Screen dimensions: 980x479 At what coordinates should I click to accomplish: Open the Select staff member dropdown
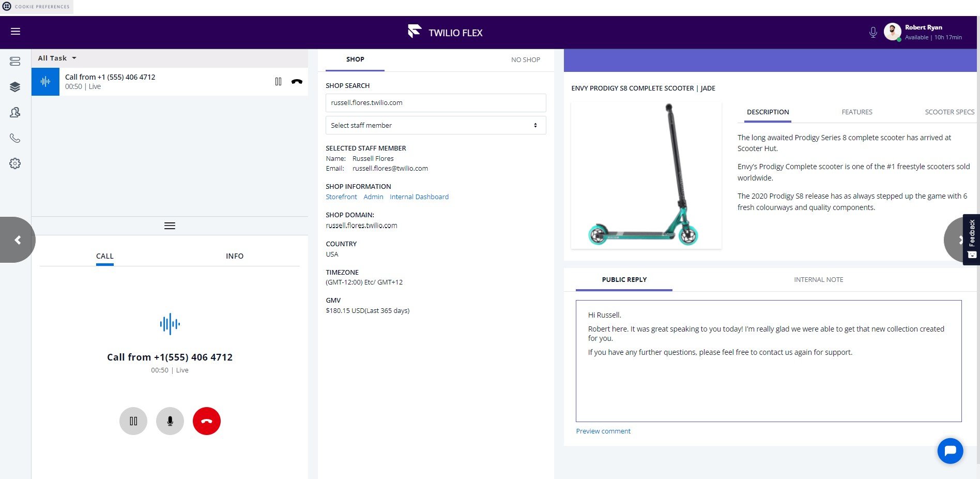point(436,125)
